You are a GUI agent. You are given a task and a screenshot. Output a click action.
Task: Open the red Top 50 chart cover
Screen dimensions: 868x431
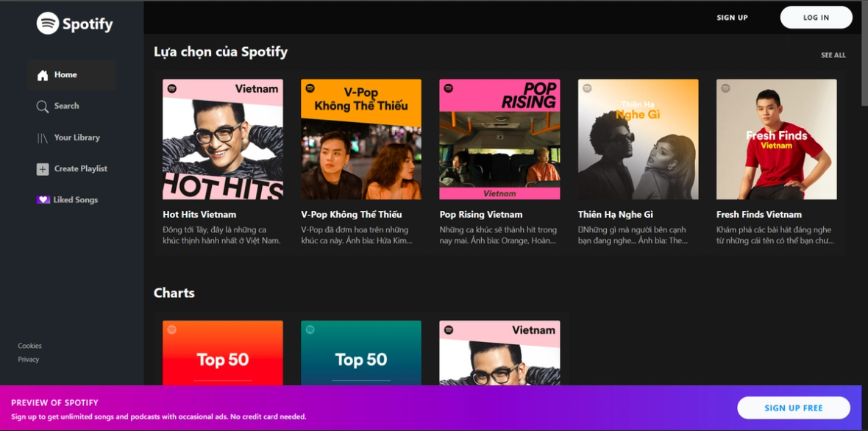point(223,352)
